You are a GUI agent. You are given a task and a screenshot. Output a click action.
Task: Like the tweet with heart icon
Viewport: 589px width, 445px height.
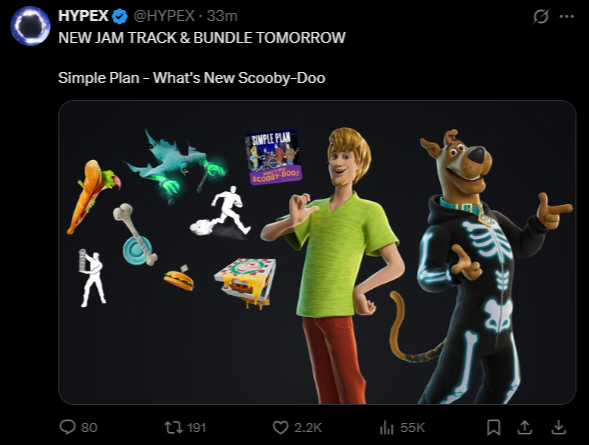[x=280, y=427]
